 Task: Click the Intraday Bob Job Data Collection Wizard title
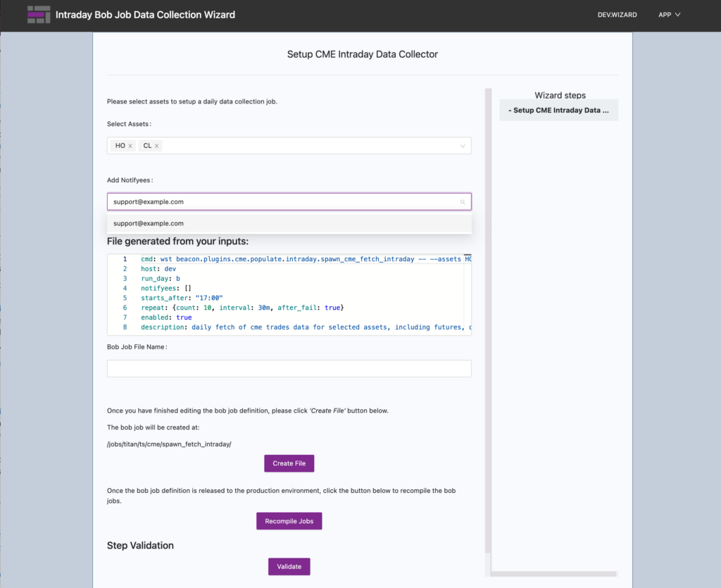click(145, 15)
